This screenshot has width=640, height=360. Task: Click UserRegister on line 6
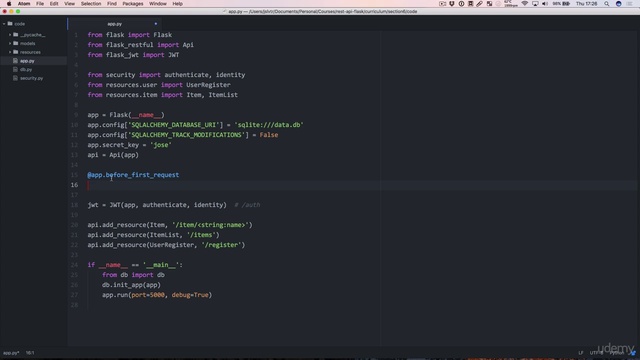coord(209,85)
